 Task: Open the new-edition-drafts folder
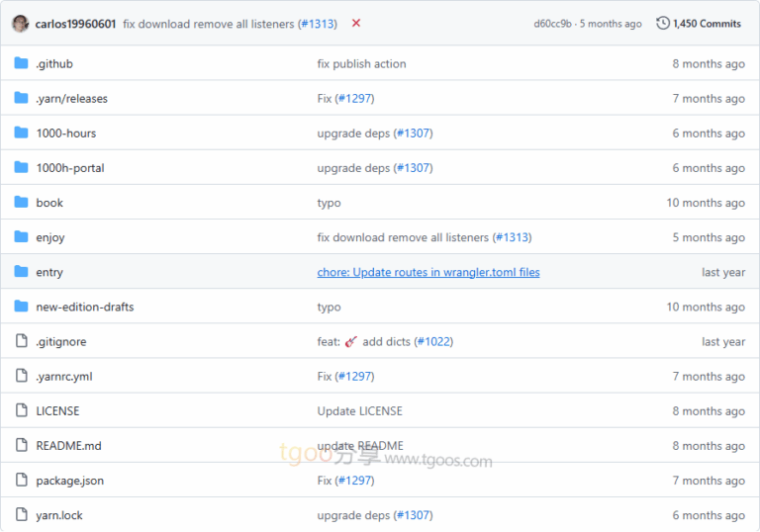click(x=85, y=307)
